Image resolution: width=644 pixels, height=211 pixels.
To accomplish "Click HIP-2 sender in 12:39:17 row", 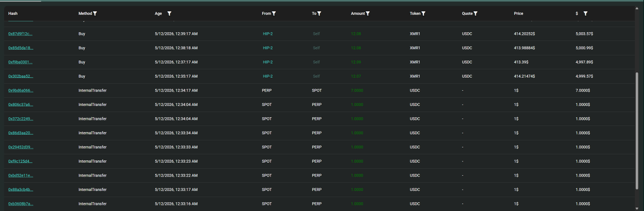I will (268, 34).
